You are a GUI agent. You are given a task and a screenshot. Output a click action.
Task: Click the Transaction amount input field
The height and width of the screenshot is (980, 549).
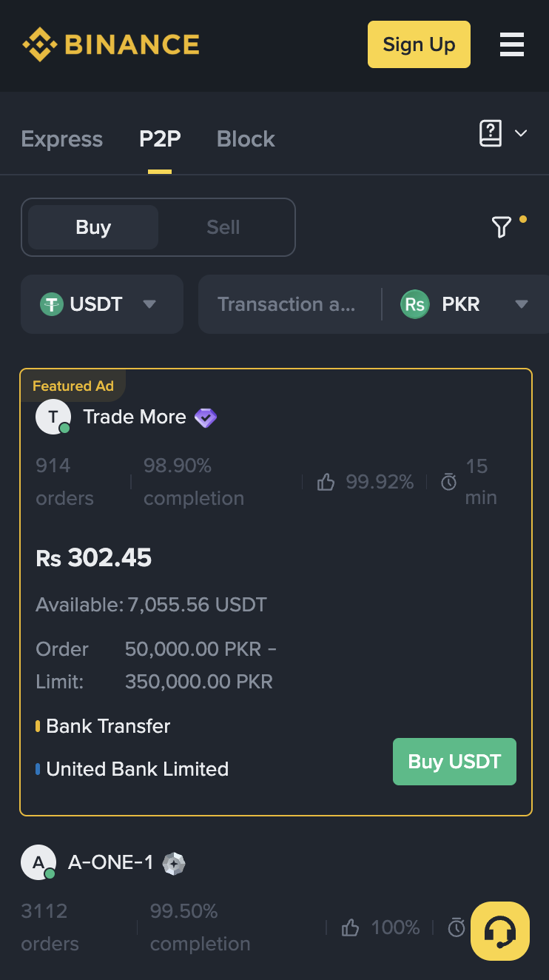click(289, 304)
